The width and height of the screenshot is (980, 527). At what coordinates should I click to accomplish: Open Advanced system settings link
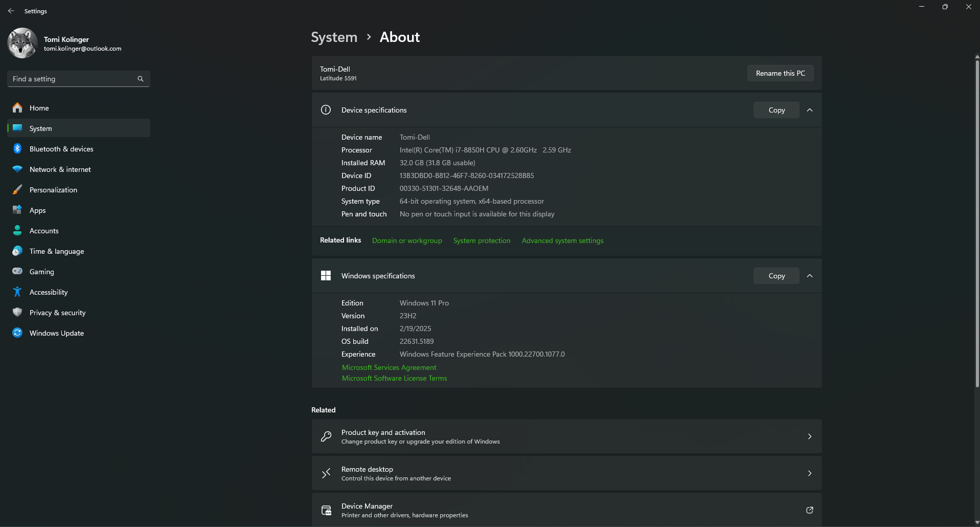click(562, 240)
